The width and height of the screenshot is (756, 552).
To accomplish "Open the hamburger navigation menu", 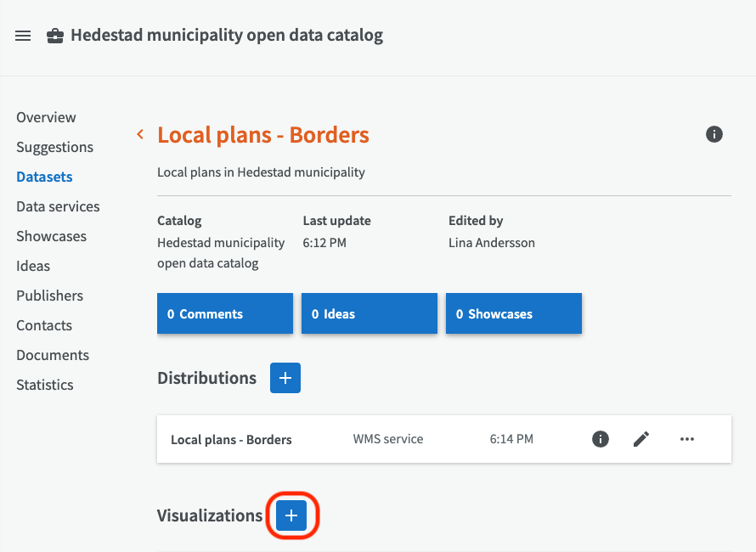I will [23, 36].
